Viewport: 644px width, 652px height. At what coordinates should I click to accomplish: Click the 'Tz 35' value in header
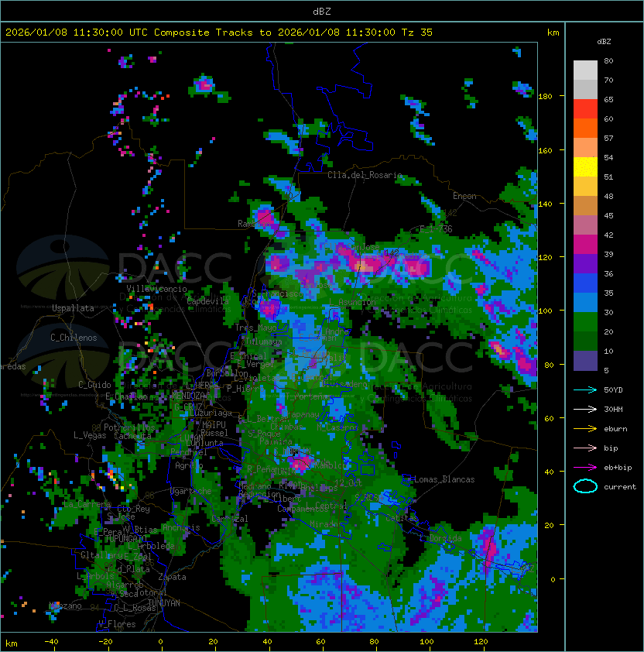pyautogui.click(x=417, y=33)
